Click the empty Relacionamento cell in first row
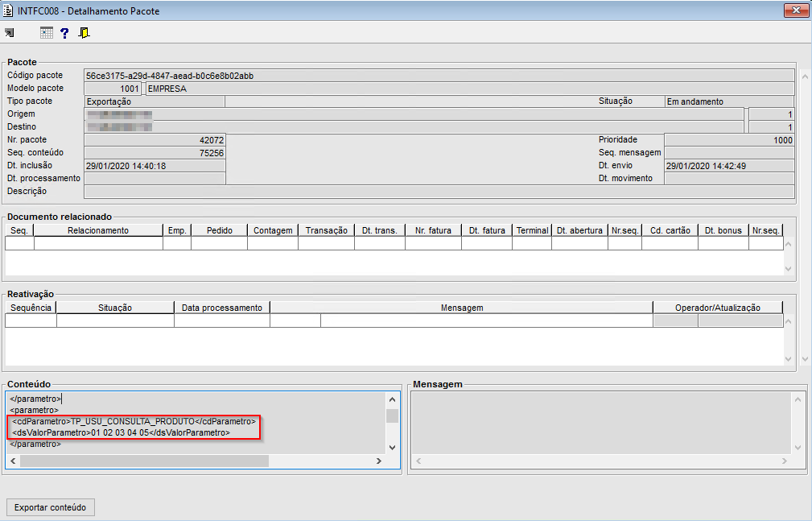Image resolution: width=812 pixels, height=521 pixels. (98, 244)
